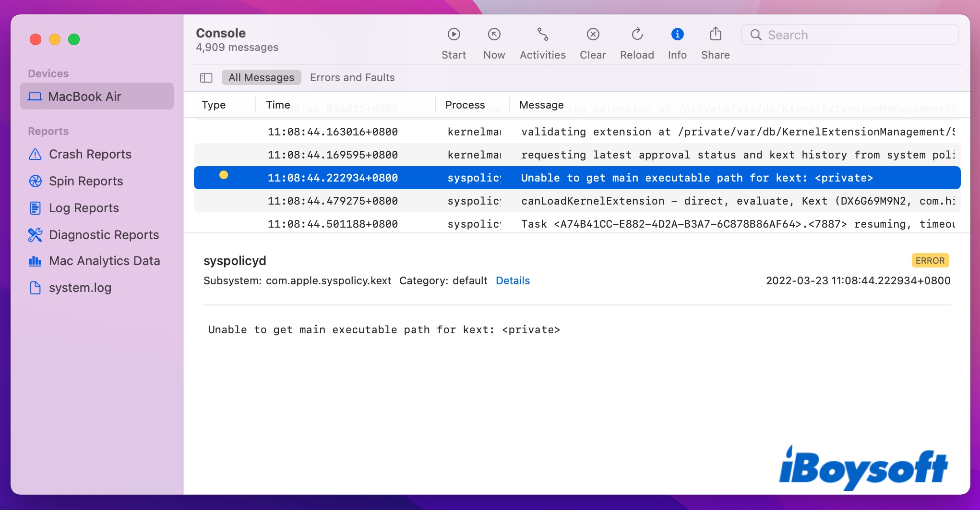Open Mac Analytics Data
Screen dimensions: 980x510
point(104,261)
